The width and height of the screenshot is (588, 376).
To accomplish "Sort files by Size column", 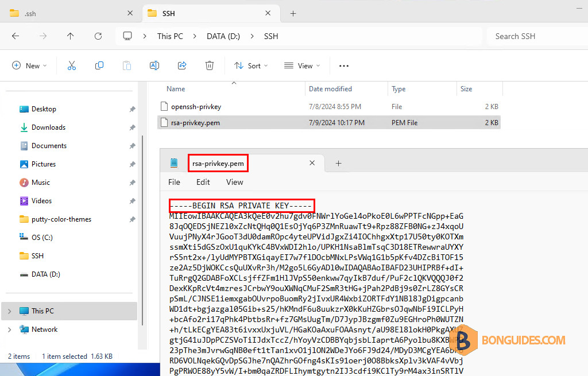I will click(x=479, y=89).
